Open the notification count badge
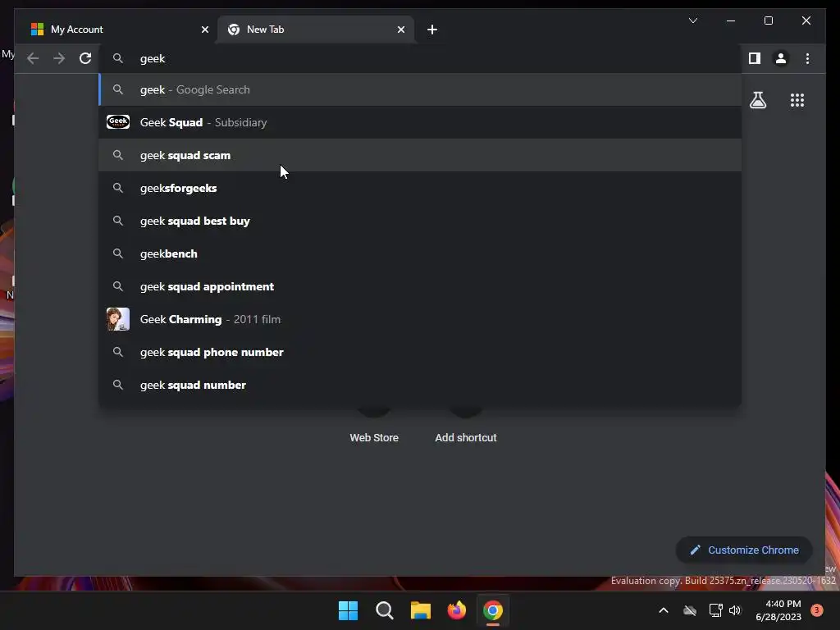Image resolution: width=840 pixels, height=630 pixels. pyautogui.click(x=816, y=610)
